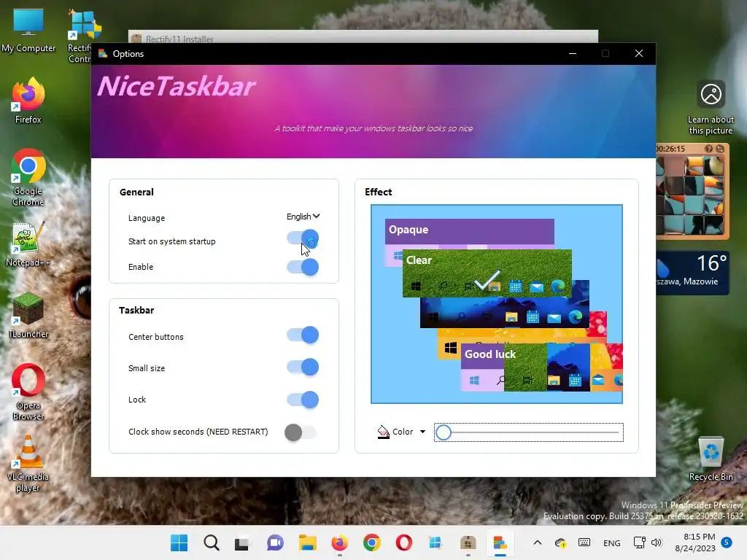Click the puzzle game widget on desktop
The image size is (747, 560).
pos(692,190)
